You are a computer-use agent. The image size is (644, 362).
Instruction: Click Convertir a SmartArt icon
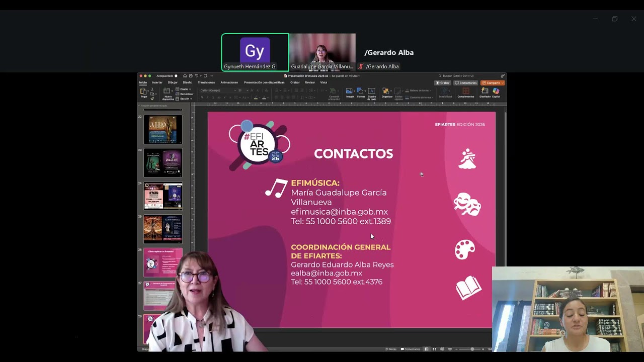click(333, 91)
